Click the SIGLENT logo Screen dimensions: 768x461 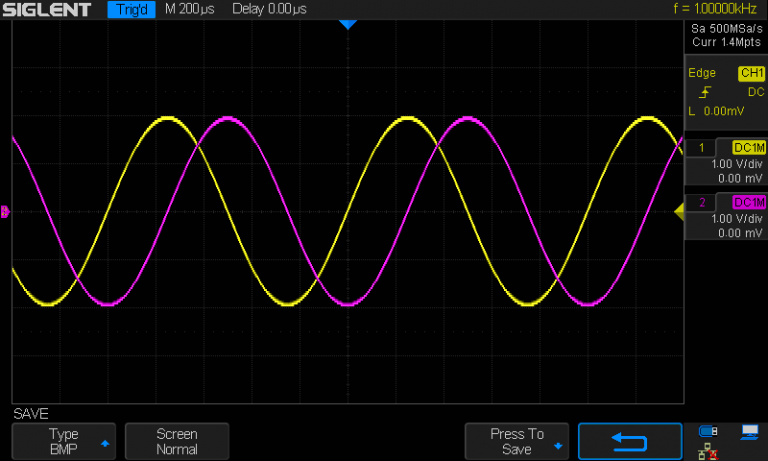[x=48, y=9]
